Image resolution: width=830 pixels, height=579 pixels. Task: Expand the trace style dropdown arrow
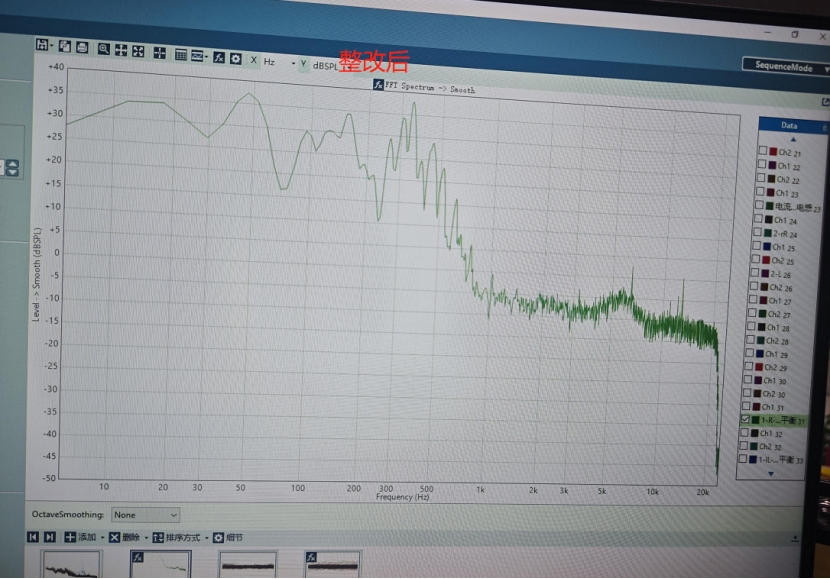[206, 57]
